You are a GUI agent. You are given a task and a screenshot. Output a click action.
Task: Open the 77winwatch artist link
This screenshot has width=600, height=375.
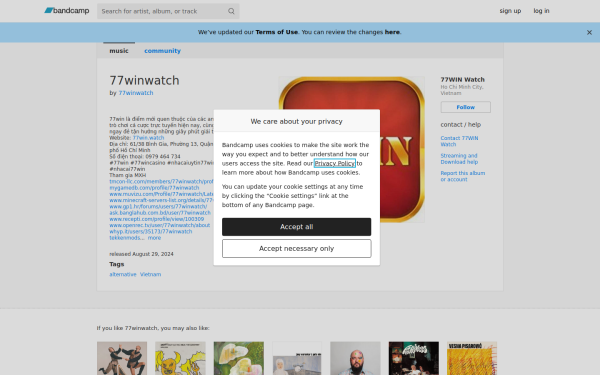click(x=135, y=93)
